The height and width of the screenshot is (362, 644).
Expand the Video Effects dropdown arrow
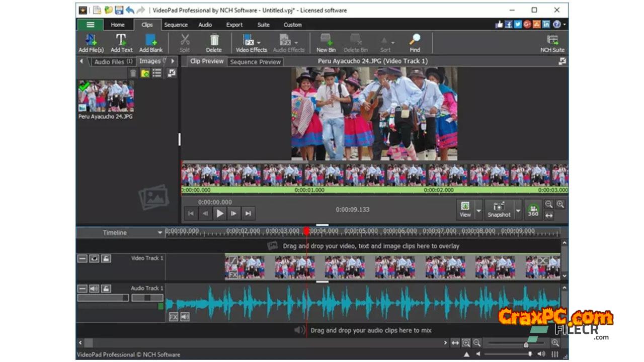(259, 43)
